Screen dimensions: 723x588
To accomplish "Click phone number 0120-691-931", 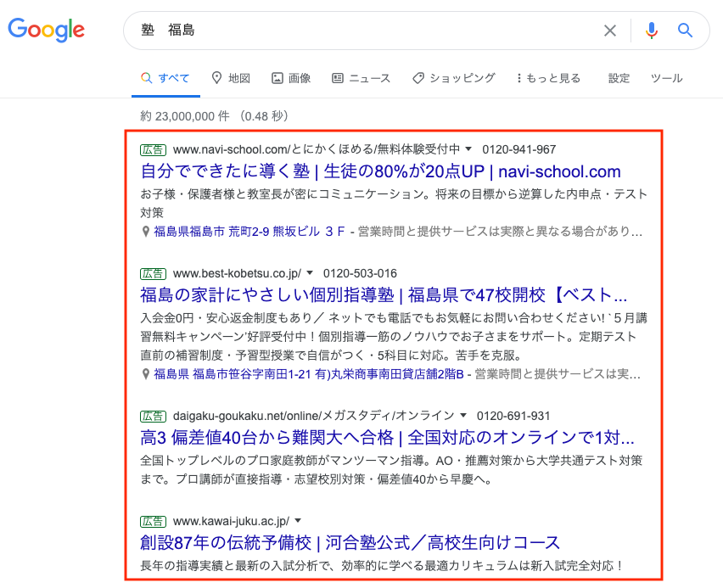I will point(513,416).
